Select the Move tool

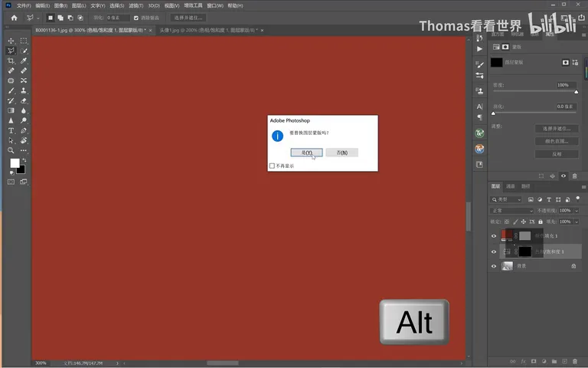coord(11,41)
